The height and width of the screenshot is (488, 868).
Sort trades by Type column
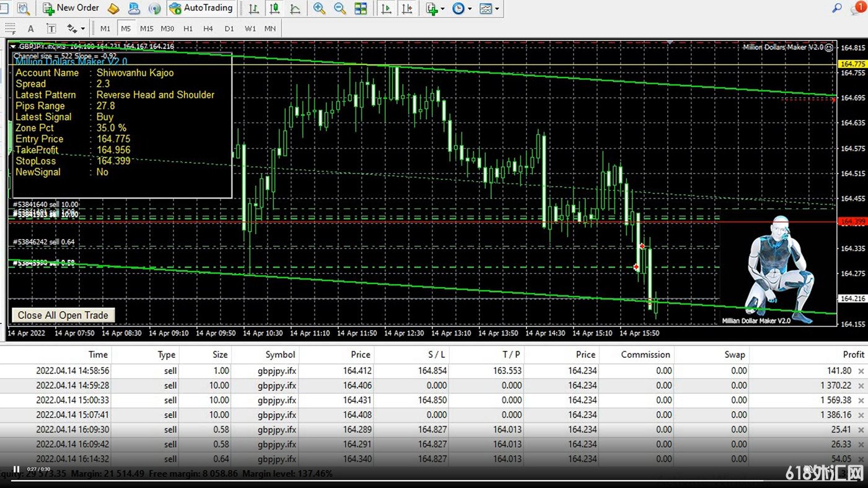(x=167, y=355)
